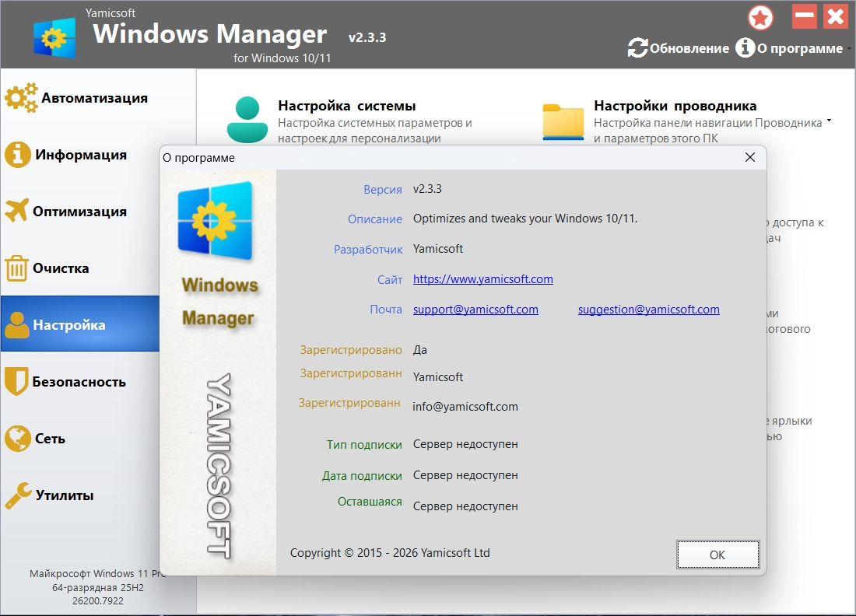Select the Очистка section
The width and height of the screenshot is (856, 616).
tap(61, 268)
